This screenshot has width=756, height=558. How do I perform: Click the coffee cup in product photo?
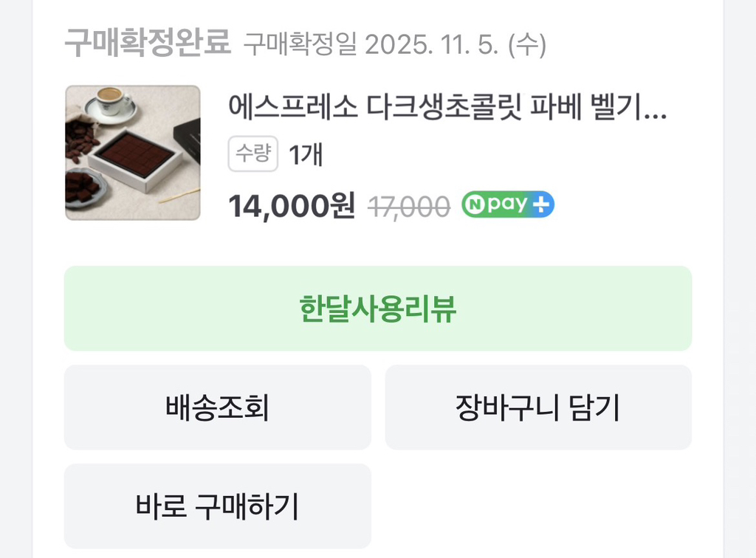pyautogui.click(x=111, y=100)
